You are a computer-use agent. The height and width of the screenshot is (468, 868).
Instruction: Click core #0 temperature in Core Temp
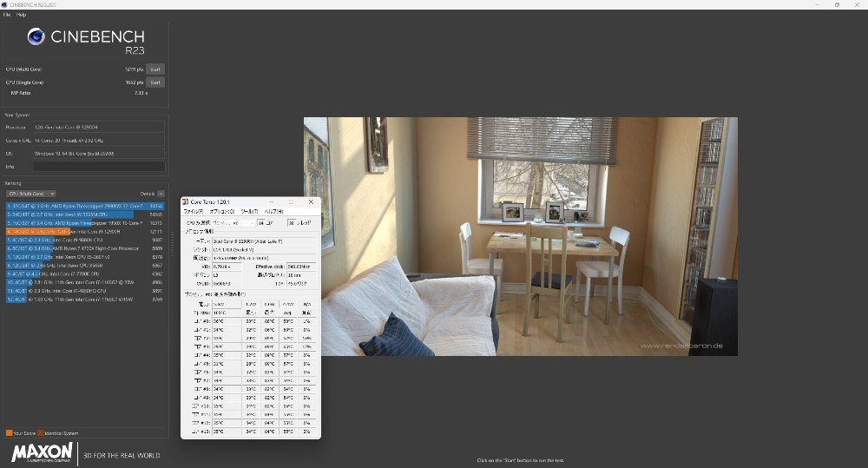227,321
